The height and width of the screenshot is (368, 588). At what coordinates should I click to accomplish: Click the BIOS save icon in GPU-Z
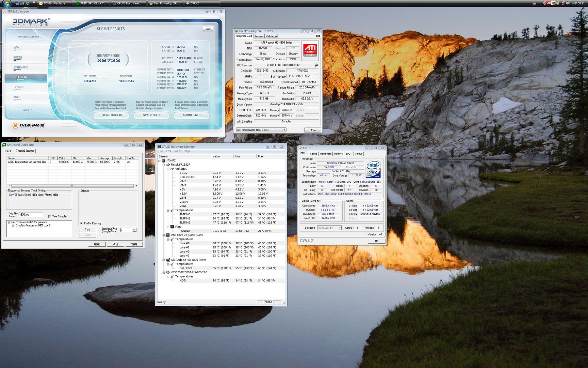click(x=316, y=65)
